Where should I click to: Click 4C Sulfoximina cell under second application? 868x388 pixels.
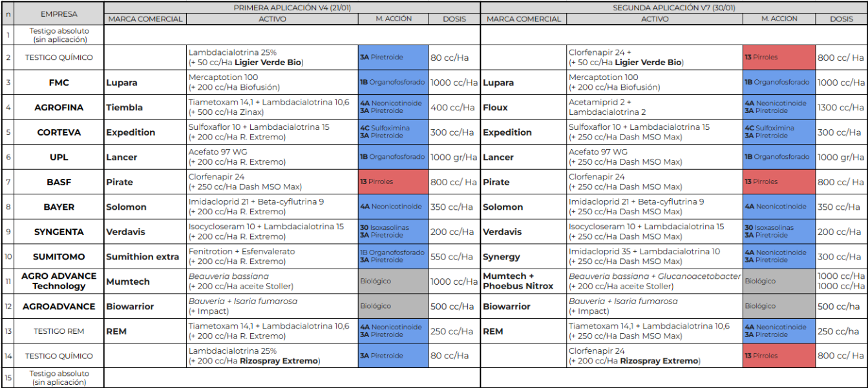tap(779, 132)
